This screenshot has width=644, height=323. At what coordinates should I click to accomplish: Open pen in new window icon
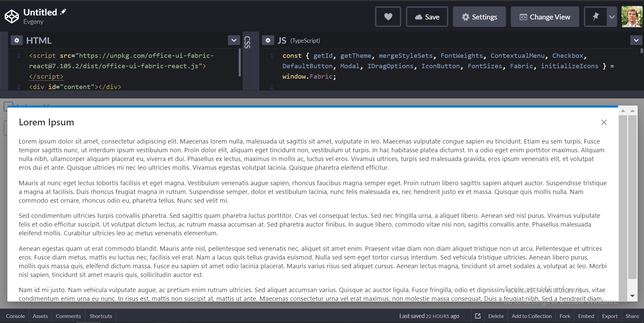477,316
